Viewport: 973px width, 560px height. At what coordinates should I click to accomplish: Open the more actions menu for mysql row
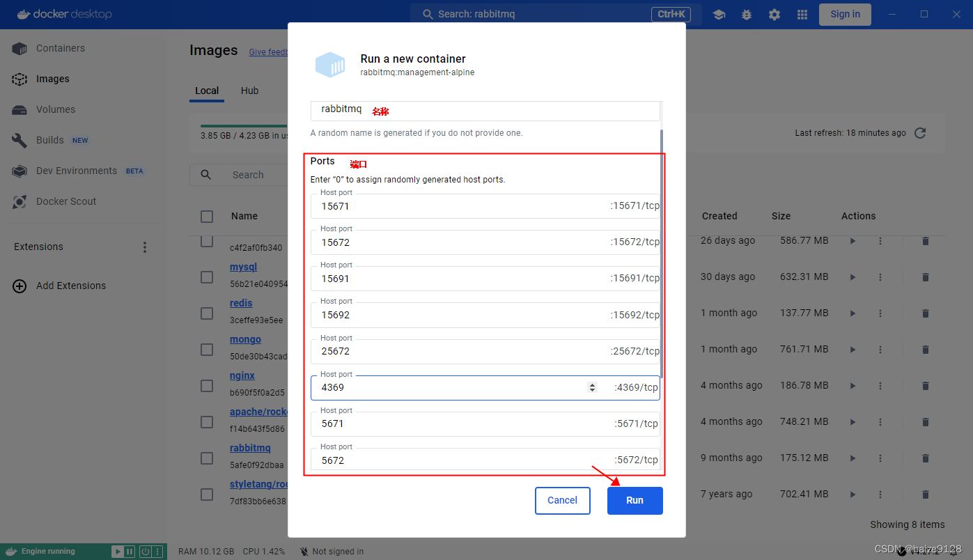[x=880, y=277]
